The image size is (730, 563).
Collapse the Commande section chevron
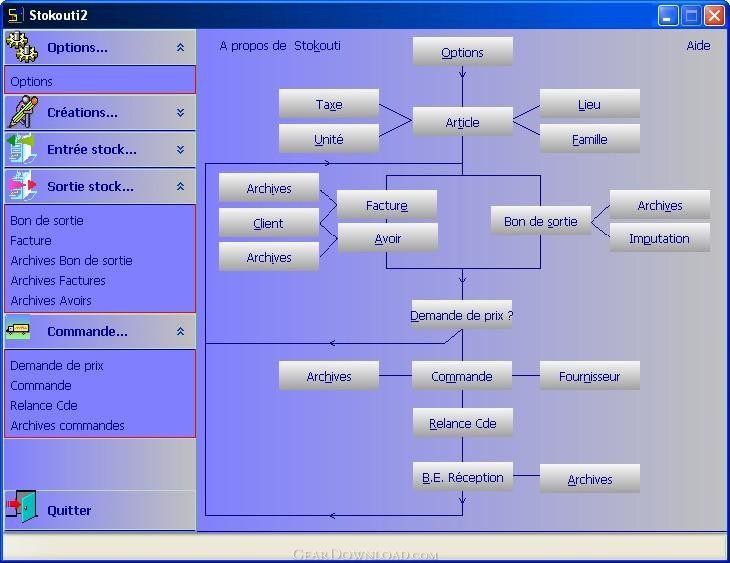tap(181, 331)
